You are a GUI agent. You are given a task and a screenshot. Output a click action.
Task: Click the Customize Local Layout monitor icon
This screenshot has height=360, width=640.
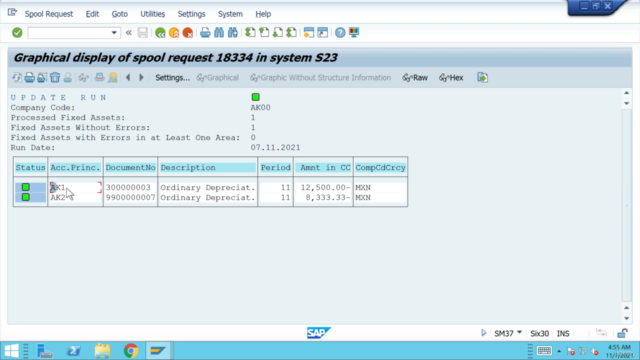[354, 33]
